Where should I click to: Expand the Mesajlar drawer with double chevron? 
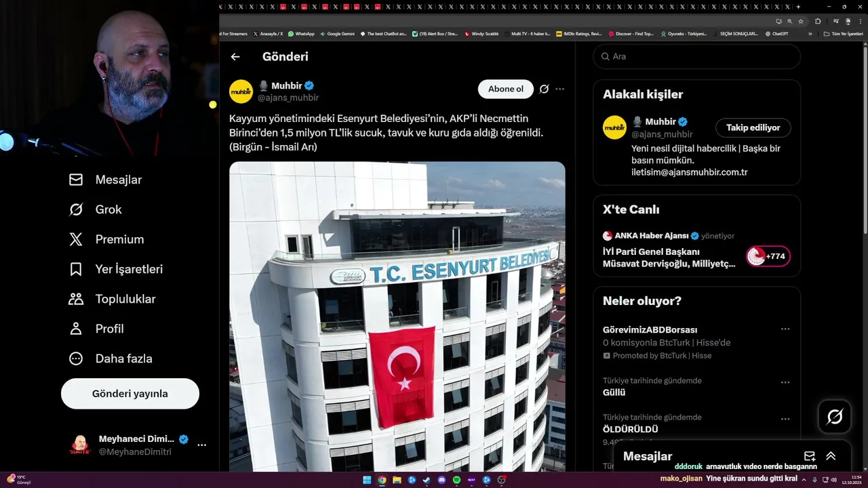[831, 456]
